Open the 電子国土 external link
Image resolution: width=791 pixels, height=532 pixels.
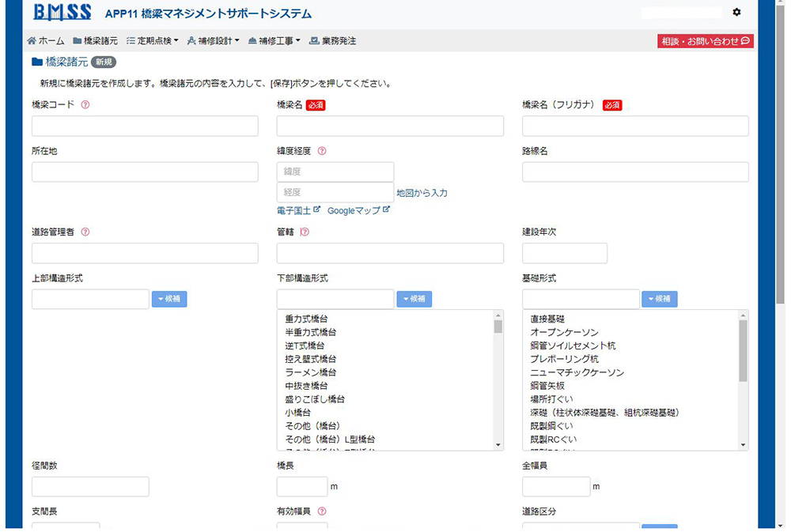[x=298, y=210]
